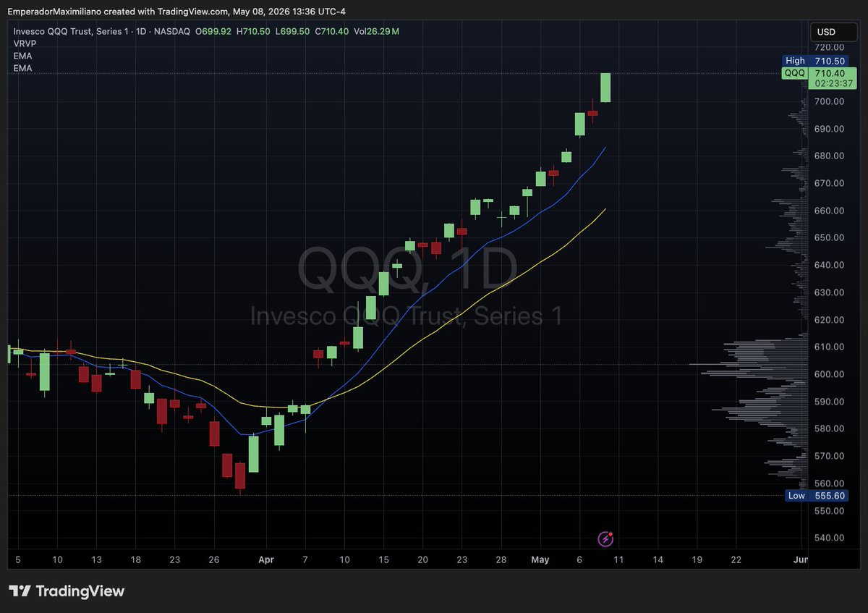Screen dimensions: 868x613
Task: Click the purple lightning event icon
Action: point(606,538)
